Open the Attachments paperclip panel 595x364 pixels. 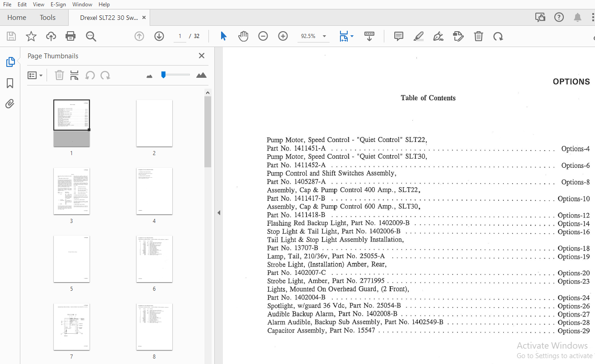(x=10, y=104)
